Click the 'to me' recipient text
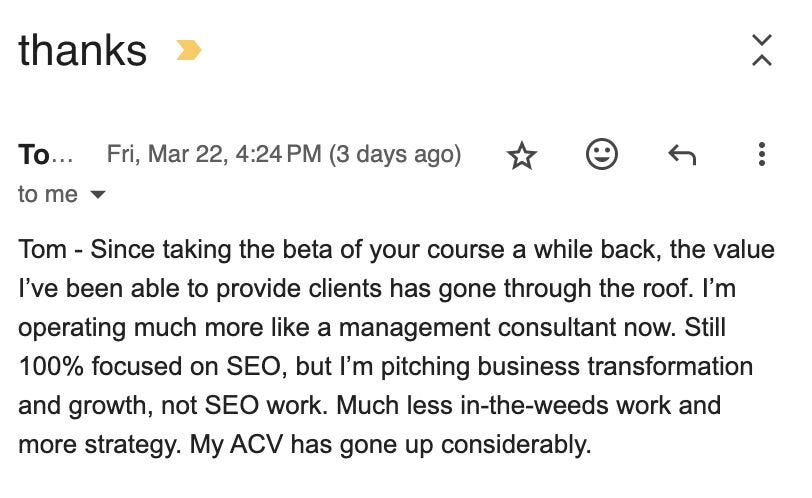Screen dimensions: 812x498 click(x=48, y=195)
